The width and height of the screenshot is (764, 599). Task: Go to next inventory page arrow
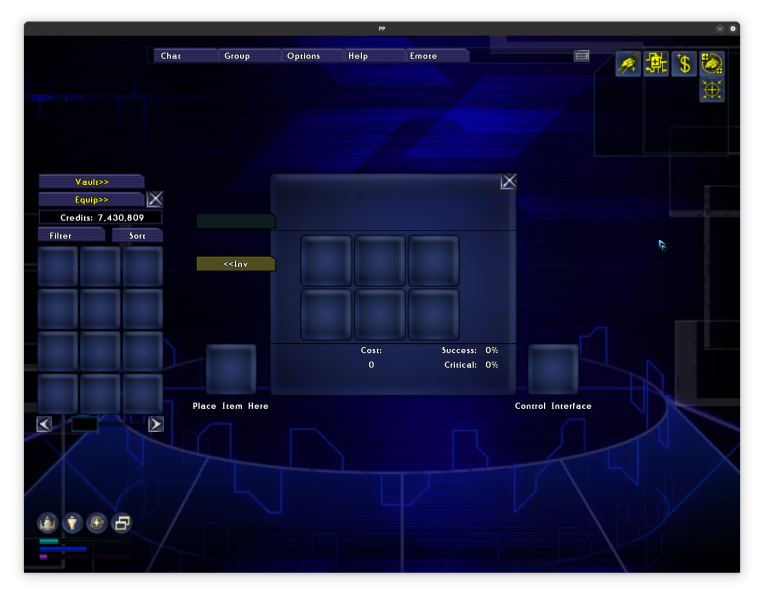(x=155, y=424)
